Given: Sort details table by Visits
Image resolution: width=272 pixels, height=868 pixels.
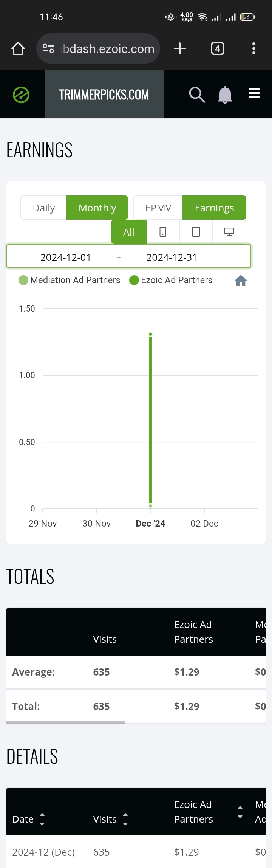Looking at the screenshot, I should coord(111,819).
